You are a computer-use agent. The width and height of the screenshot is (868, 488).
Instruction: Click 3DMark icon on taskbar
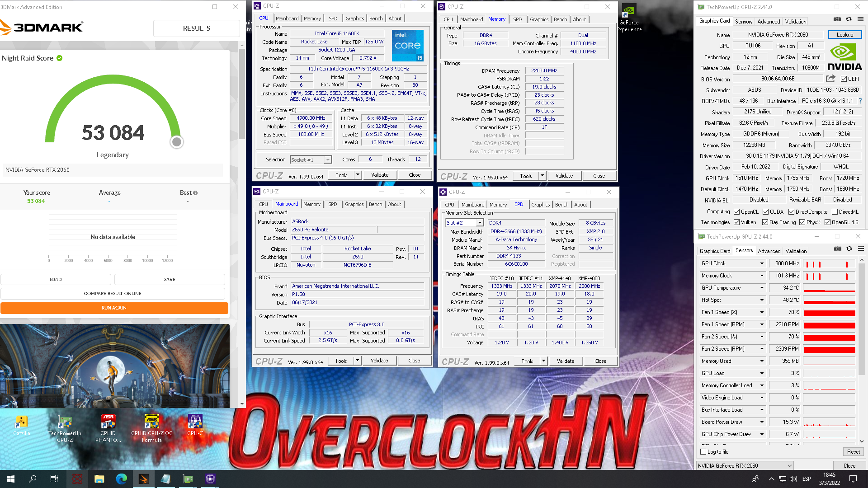tap(143, 479)
